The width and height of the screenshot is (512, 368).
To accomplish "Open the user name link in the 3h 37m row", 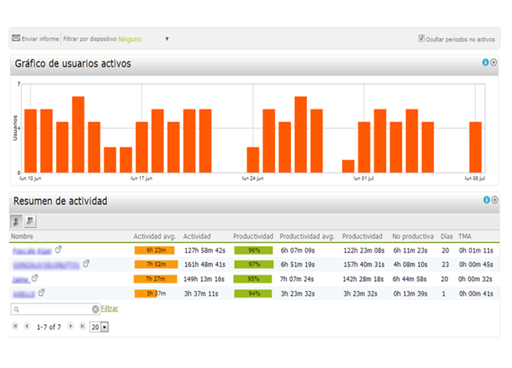I will (24, 294).
